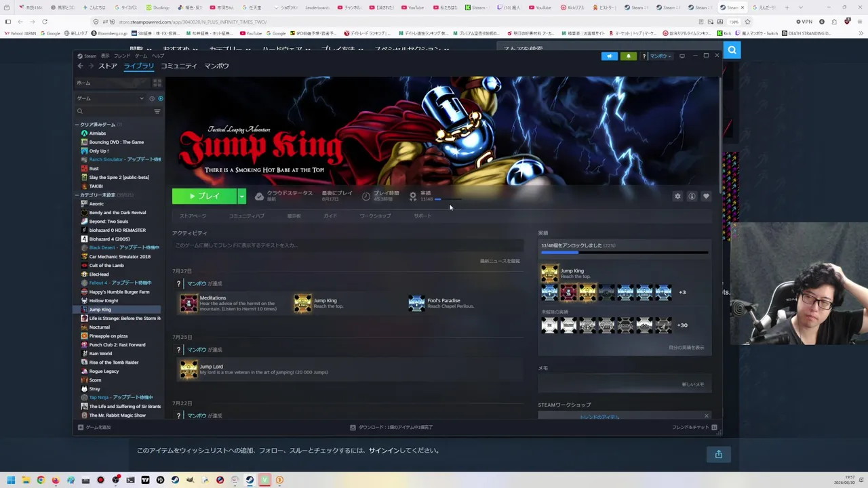
Task: Toggle the ready-to-play filter icon
Action: click(160, 98)
